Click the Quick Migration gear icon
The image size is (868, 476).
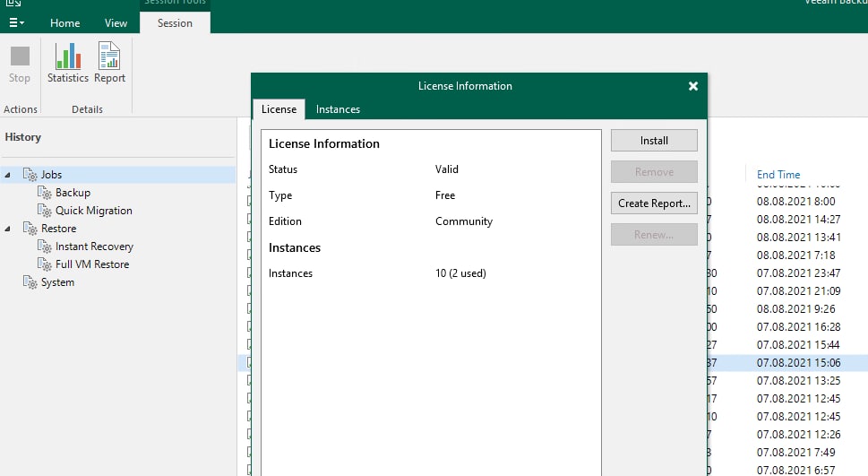point(44,211)
